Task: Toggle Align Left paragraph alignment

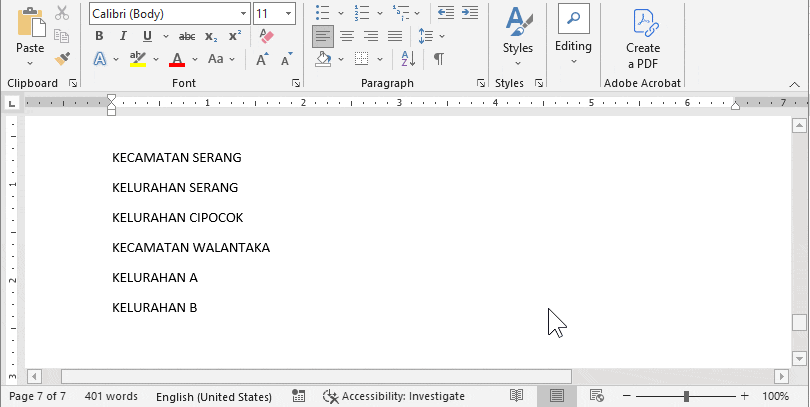Action: [x=323, y=36]
